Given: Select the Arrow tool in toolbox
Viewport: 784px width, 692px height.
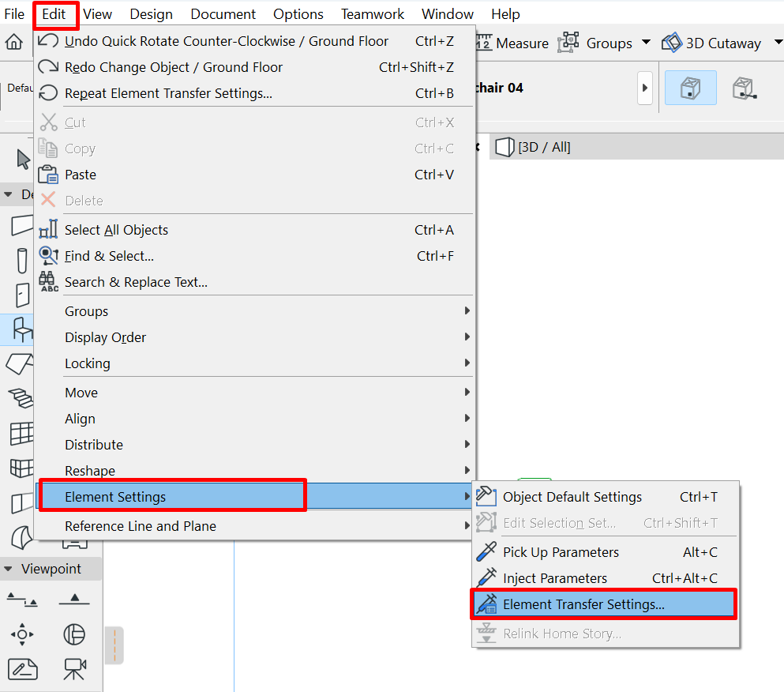Looking at the screenshot, I should [23, 159].
